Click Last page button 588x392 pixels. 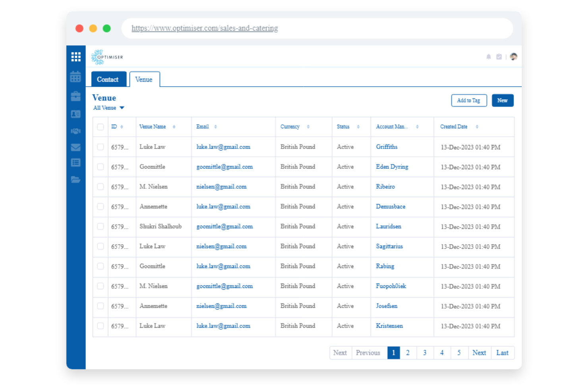click(503, 353)
